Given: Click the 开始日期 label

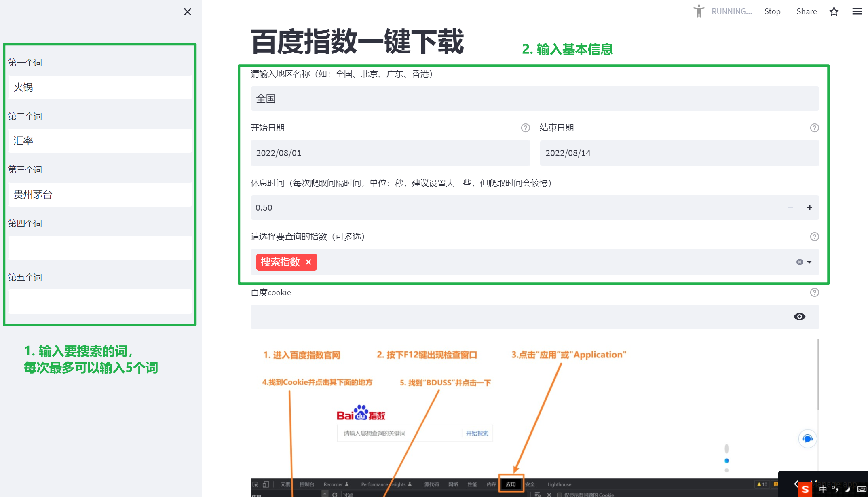Looking at the screenshot, I should click(268, 128).
